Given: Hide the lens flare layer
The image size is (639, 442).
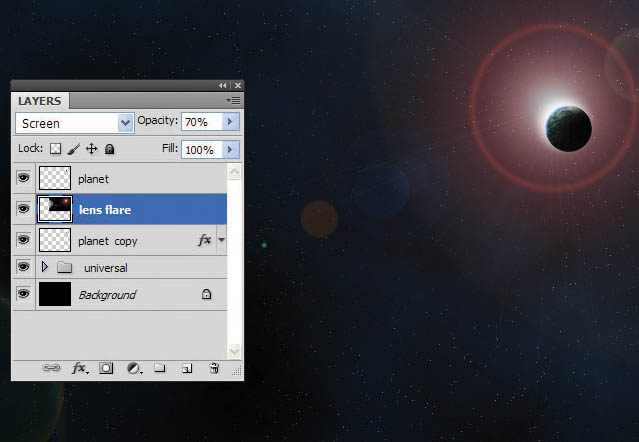Looking at the screenshot, I should point(23,209).
